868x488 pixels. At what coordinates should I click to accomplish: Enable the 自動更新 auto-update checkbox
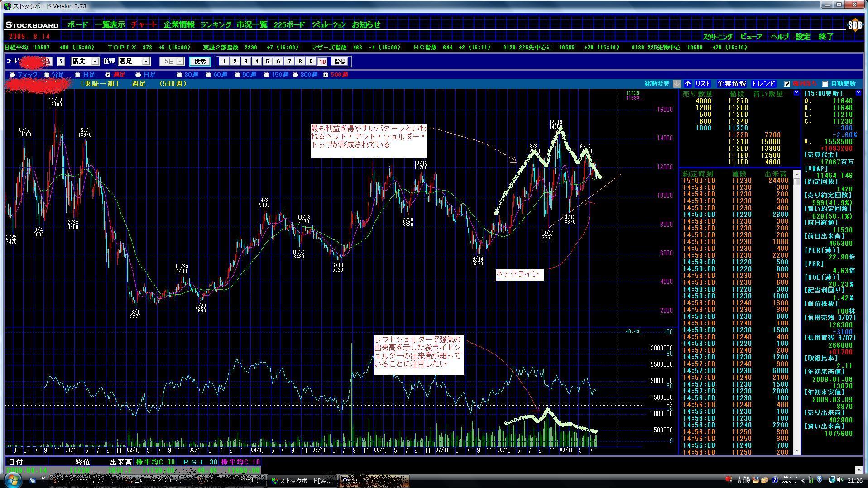coord(825,84)
